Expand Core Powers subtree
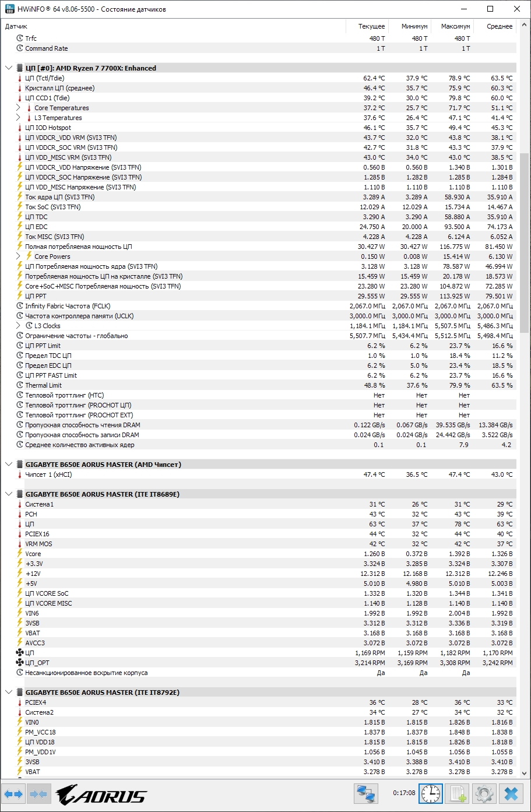 (x=18, y=256)
